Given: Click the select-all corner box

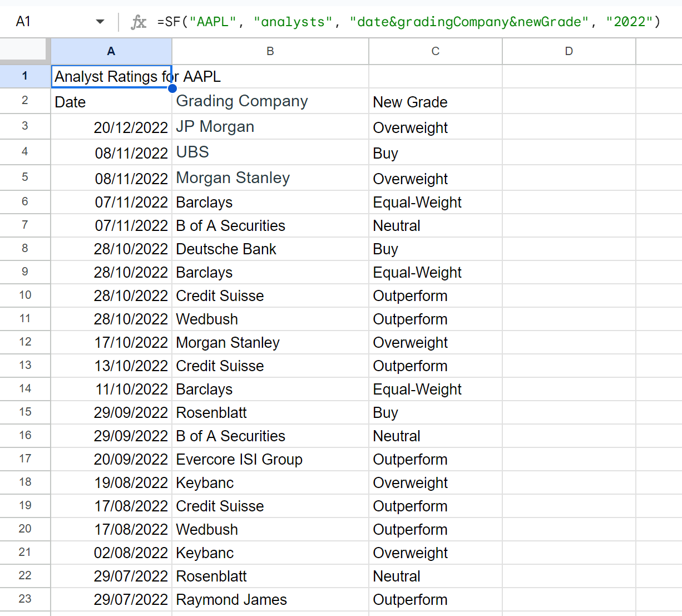Looking at the screenshot, I should click(x=23, y=50).
